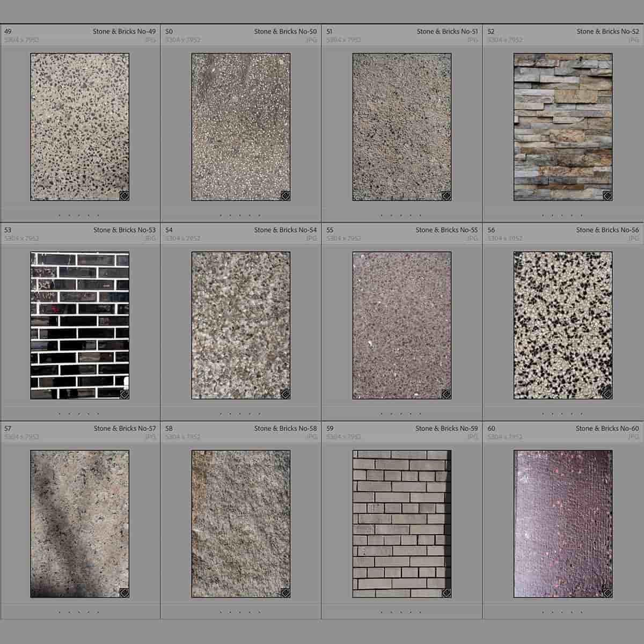This screenshot has width=644, height=644.
Task: Click the filename "Stone & Bricks No-50"
Action: point(286,31)
